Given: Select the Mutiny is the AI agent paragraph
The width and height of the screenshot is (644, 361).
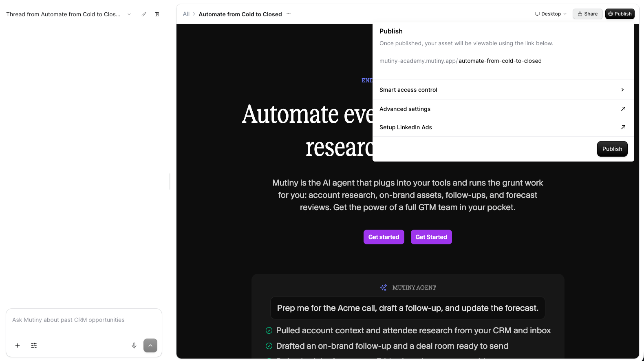Looking at the screenshot, I should (408, 195).
